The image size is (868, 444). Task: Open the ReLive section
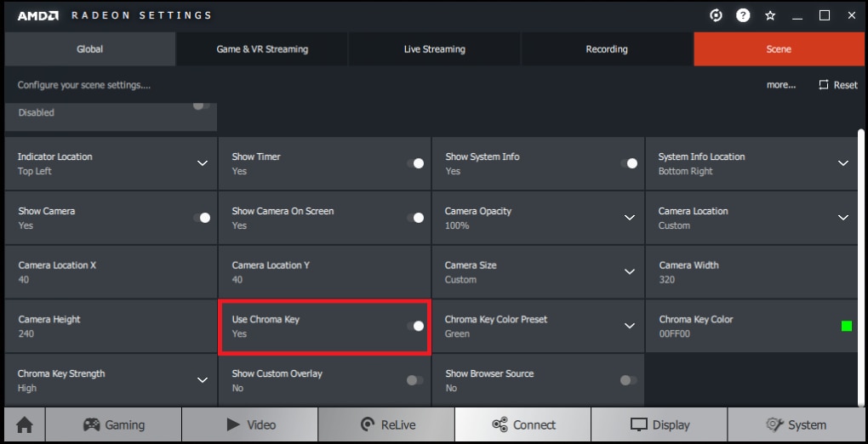pos(386,424)
